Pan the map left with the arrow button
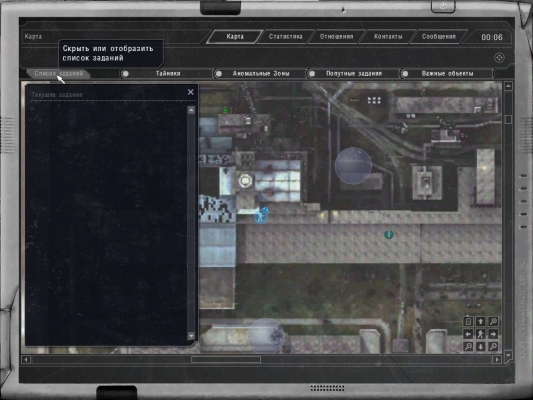This screenshot has height=400, width=533. 468,334
